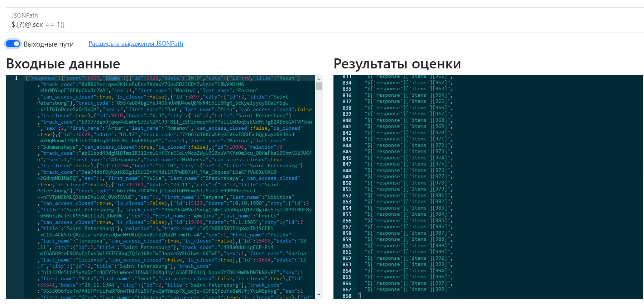Click the JSONPath field label

coord(24,15)
